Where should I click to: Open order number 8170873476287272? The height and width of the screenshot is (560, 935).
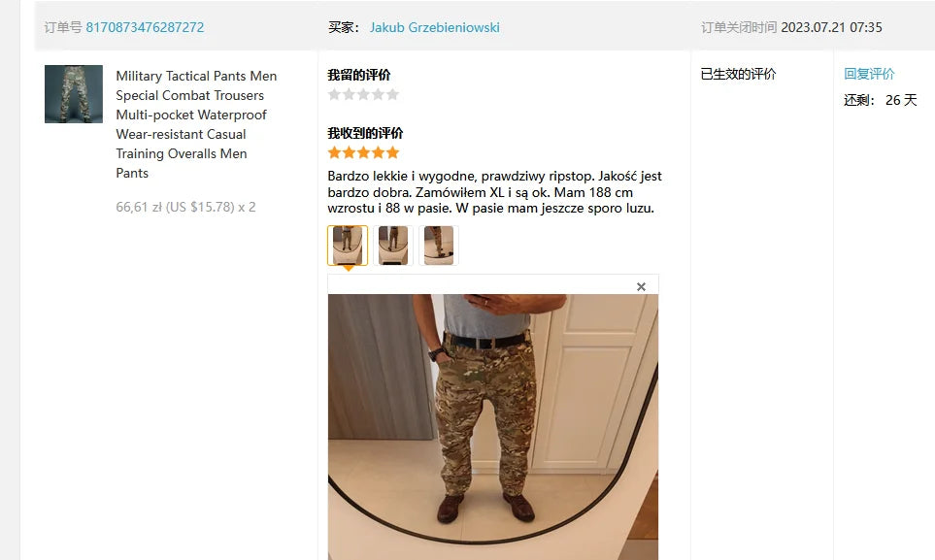145,27
